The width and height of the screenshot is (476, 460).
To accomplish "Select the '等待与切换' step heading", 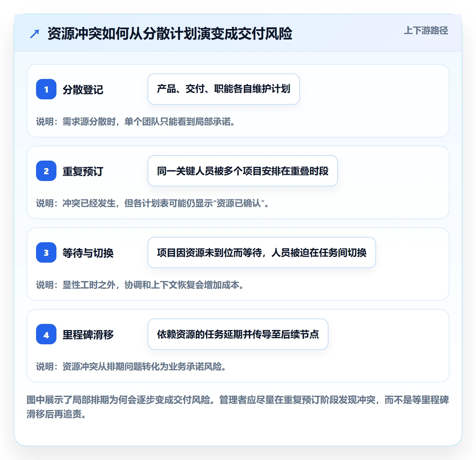I will 88,253.
